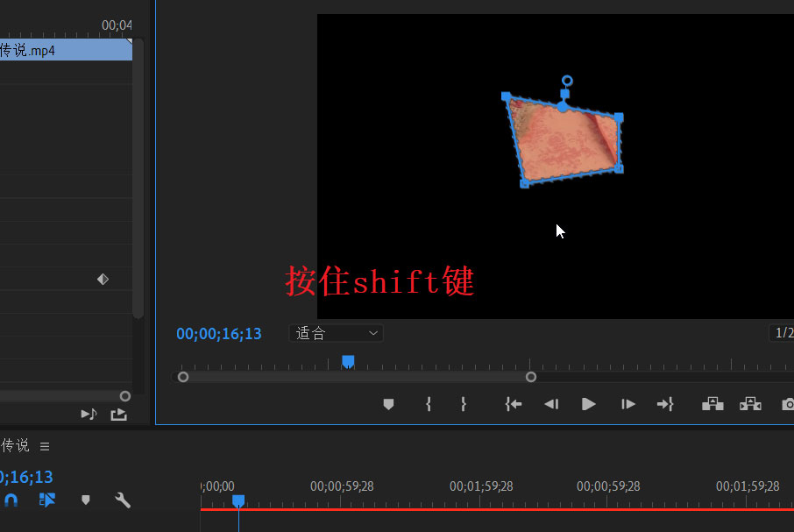
Task: Select the 传说 sequence tab
Action: [x=14, y=445]
